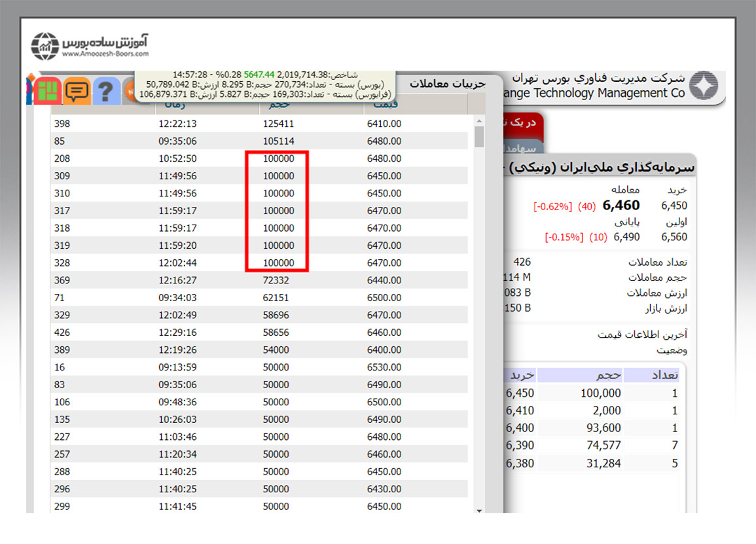Click the Tehran Exchange Technology Management logo
Image resolution: width=756 pixels, height=544 pixels.
coord(704,86)
